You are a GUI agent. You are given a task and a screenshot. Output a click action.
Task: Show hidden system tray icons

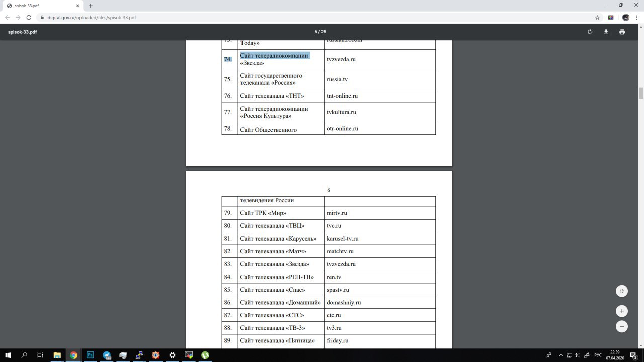pyautogui.click(x=561, y=355)
